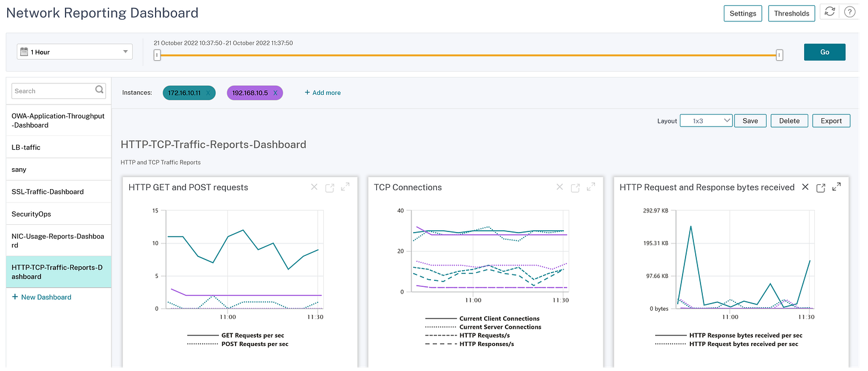The height and width of the screenshot is (371, 868).
Task: Click the TCP Connections widget title
Action: click(x=408, y=187)
